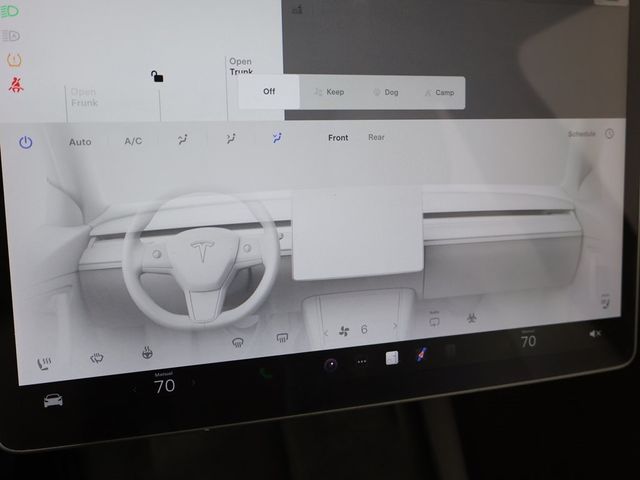Switch to the Rear climate tab
Viewport: 640px width, 480px height.
[x=376, y=137]
